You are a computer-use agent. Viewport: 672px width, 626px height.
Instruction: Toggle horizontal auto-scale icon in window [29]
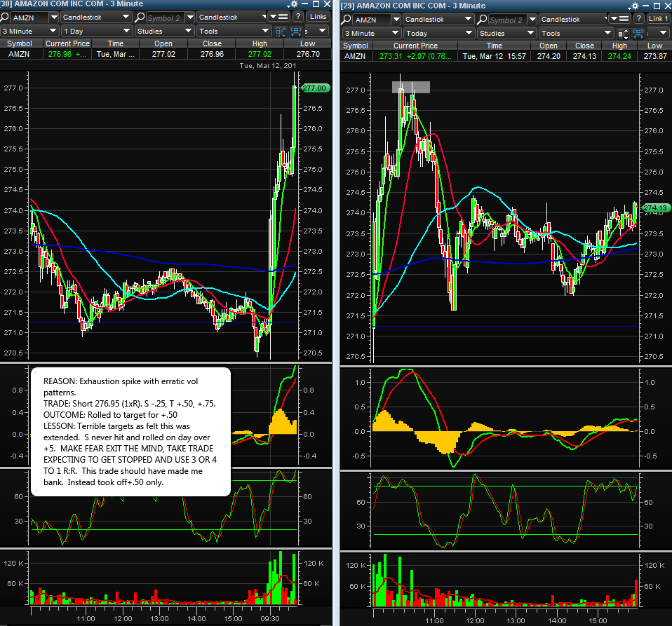click(638, 34)
